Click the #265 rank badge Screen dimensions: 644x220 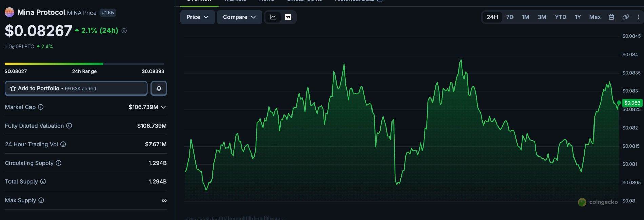coord(108,13)
